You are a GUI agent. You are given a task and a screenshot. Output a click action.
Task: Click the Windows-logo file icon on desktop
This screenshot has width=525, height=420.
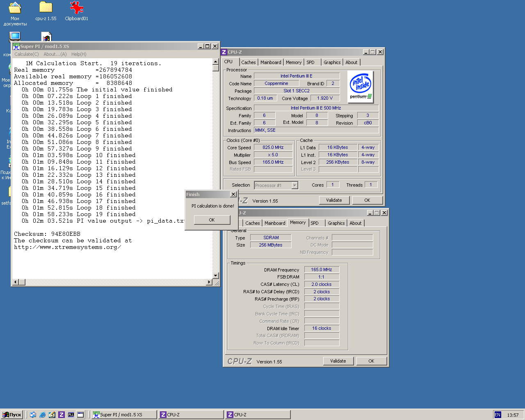[46, 37]
